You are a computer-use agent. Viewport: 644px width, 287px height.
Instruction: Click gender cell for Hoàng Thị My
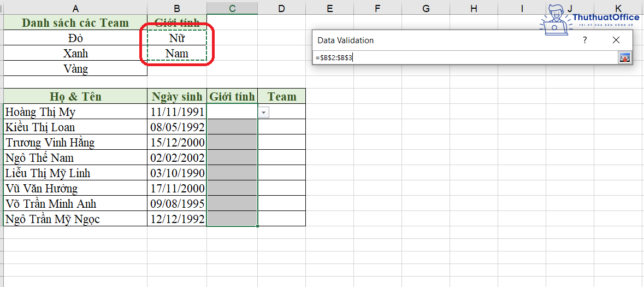pyautogui.click(x=233, y=112)
